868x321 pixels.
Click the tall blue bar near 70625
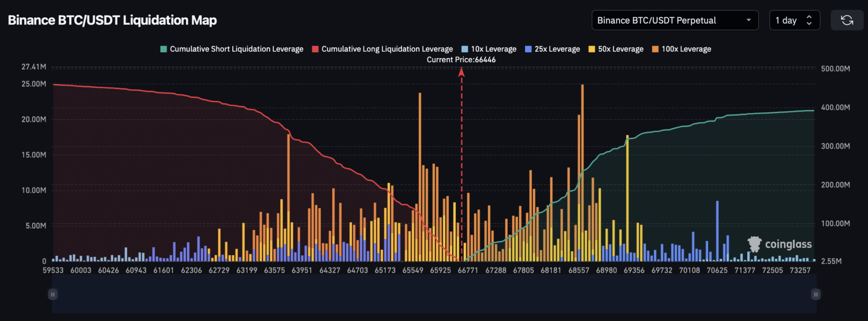click(717, 229)
